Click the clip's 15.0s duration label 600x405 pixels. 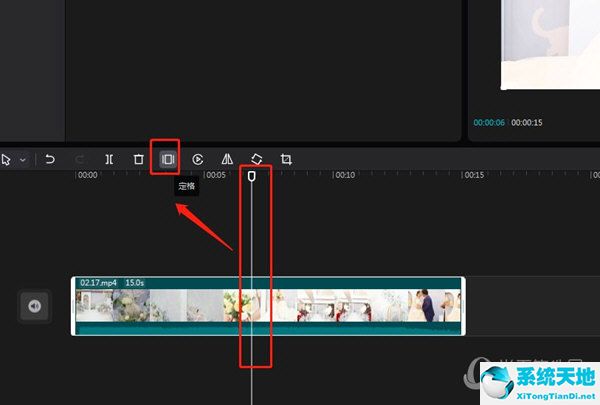tap(135, 283)
